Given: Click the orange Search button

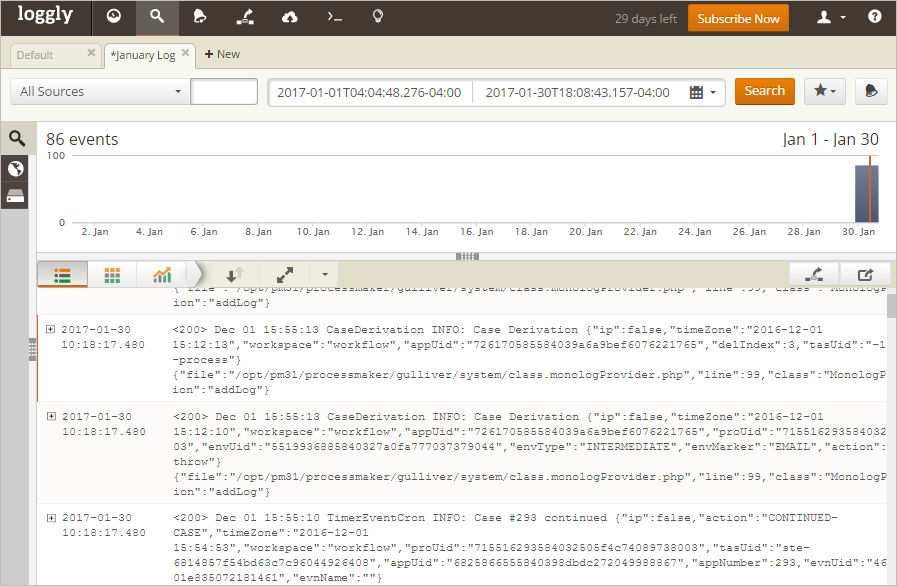Looking at the screenshot, I should pyautogui.click(x=764, y=91).
